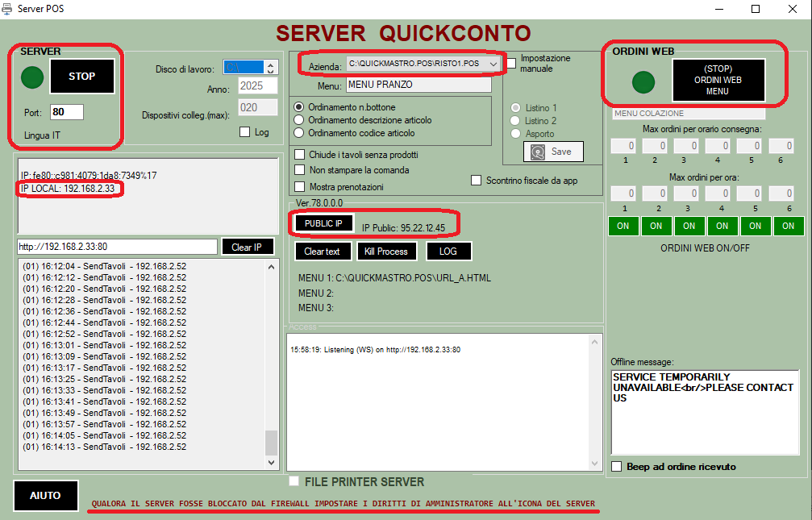812x520 pixels.
Task: Open the Disco di lavoro dropdown
Action: (x=257, y=68)
